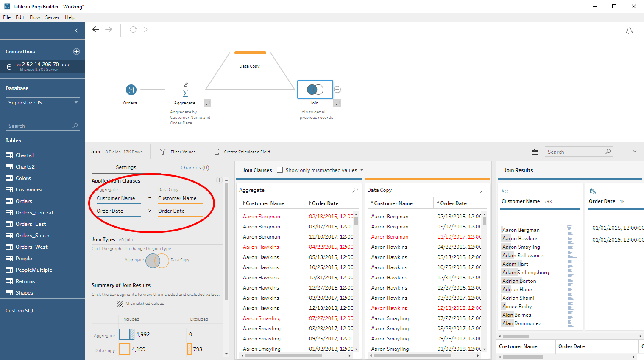Select the Aggregate step sigma icon
644x360 pixels.
point(185,93)
